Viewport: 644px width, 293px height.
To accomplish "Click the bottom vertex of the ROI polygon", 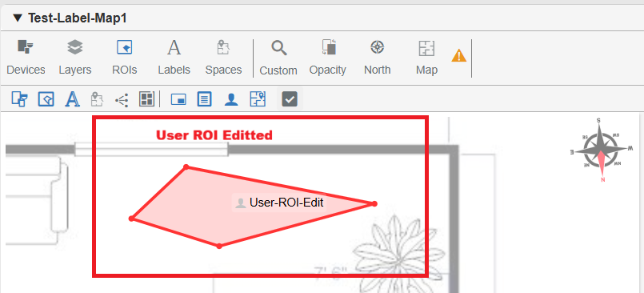I will pyautogui.click(x=219, y=246).
